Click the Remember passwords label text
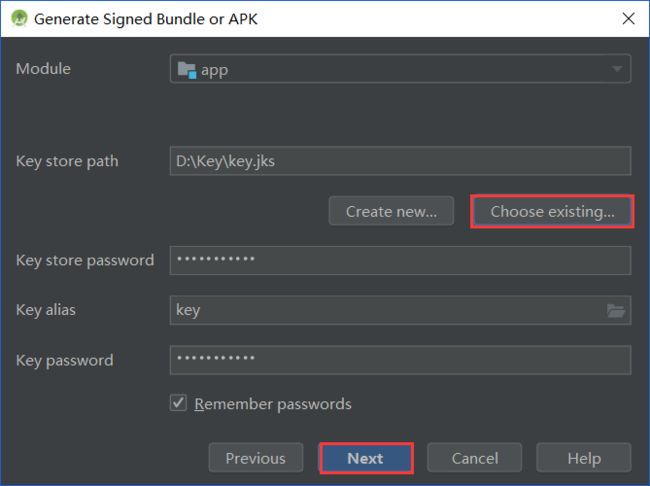 click(x=273, y=404)
